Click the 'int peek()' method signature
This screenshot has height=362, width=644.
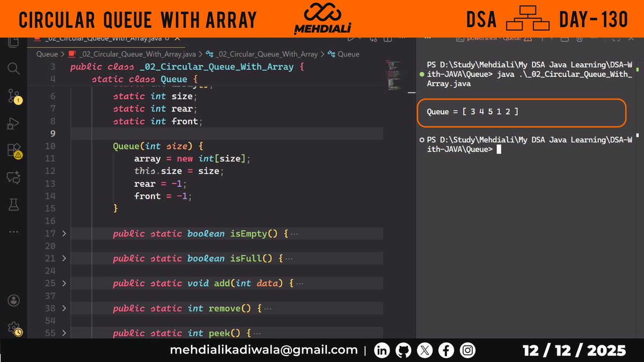coord(214,333)
